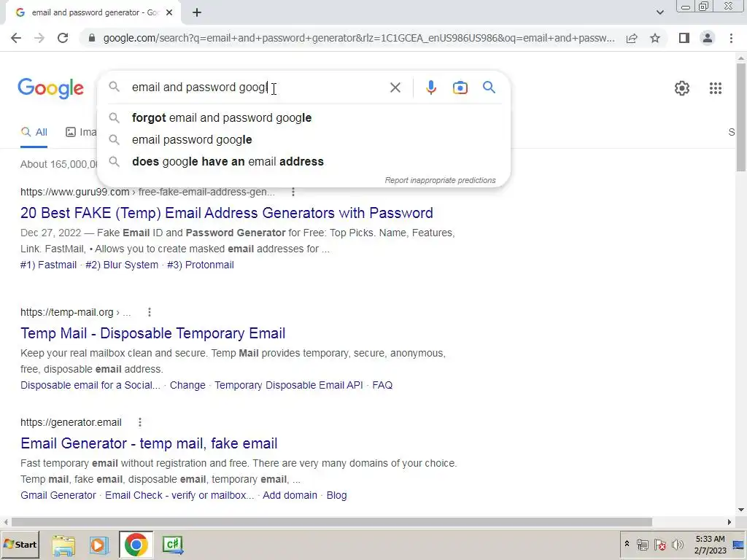The width and height of the screenshot is (747, 560).
Task: Open file explorer from the taskbar
Action: [63, 545]
